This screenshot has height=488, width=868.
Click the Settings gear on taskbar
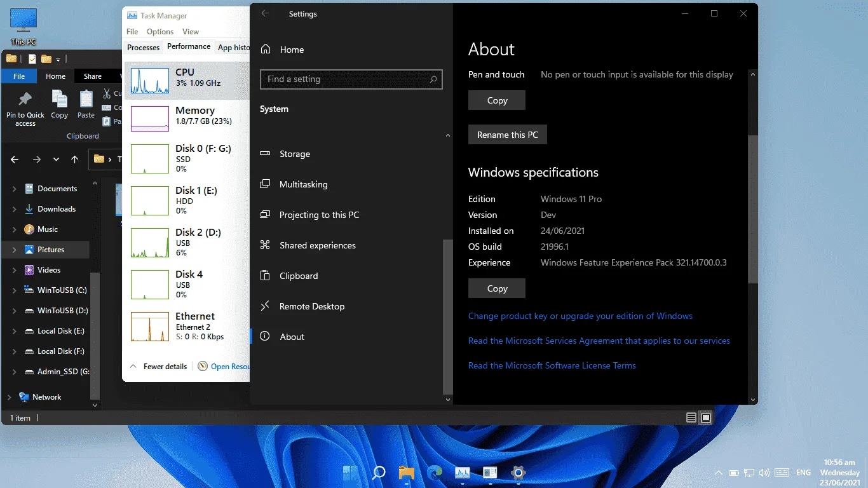519,472
